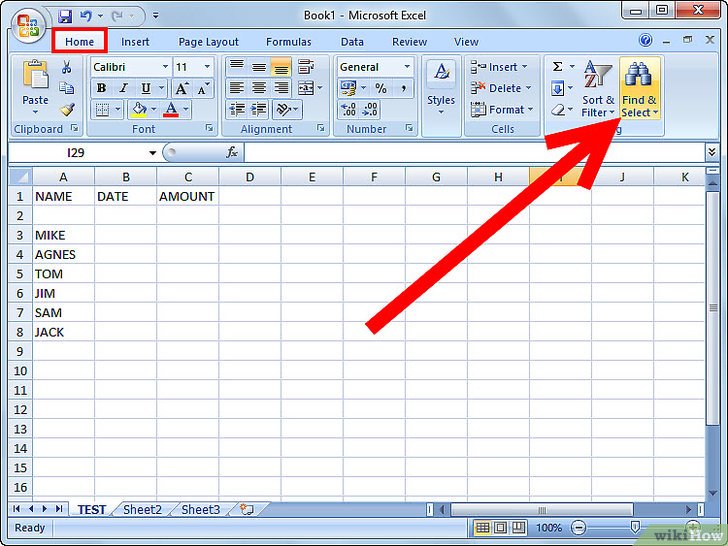Apply Top Align to cells
This screenshot has width=728, height=546.
pos(237,67)
